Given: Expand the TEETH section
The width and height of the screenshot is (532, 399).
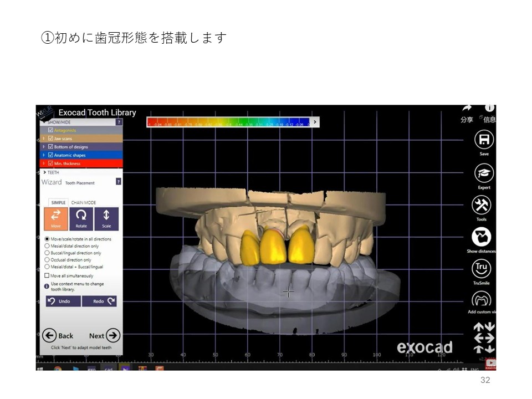Looking at the screenshot, I should click(44, 172).
